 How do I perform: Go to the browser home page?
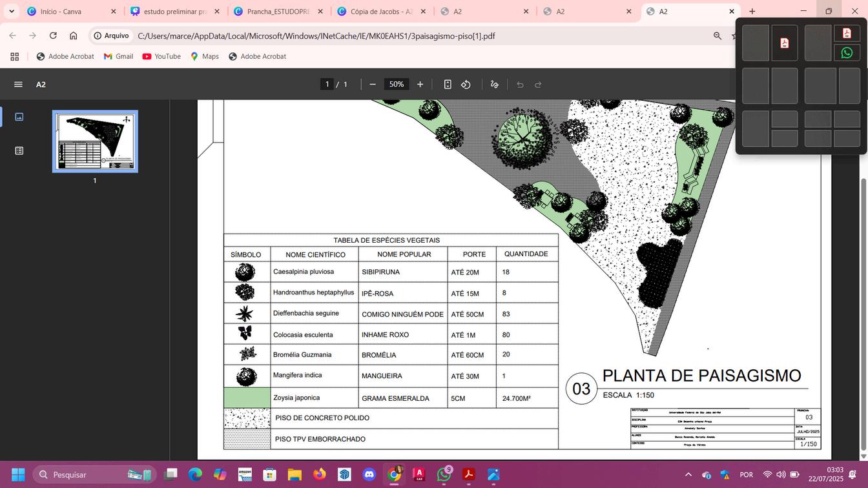pos(73,36)
